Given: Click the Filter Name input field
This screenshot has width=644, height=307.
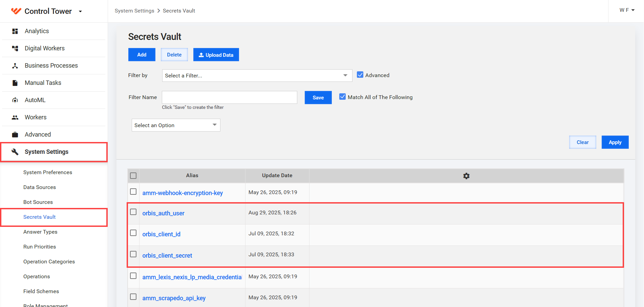Looking at the screenshot, I should 230,97.
